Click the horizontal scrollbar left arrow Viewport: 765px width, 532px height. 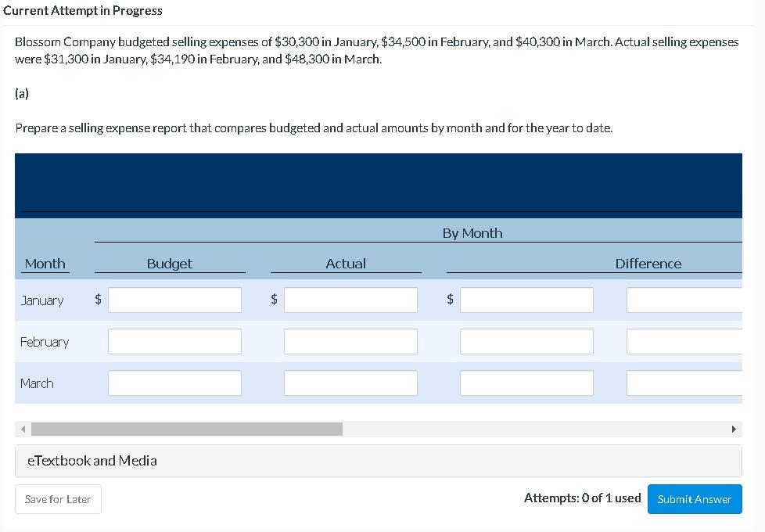point(23,429)
